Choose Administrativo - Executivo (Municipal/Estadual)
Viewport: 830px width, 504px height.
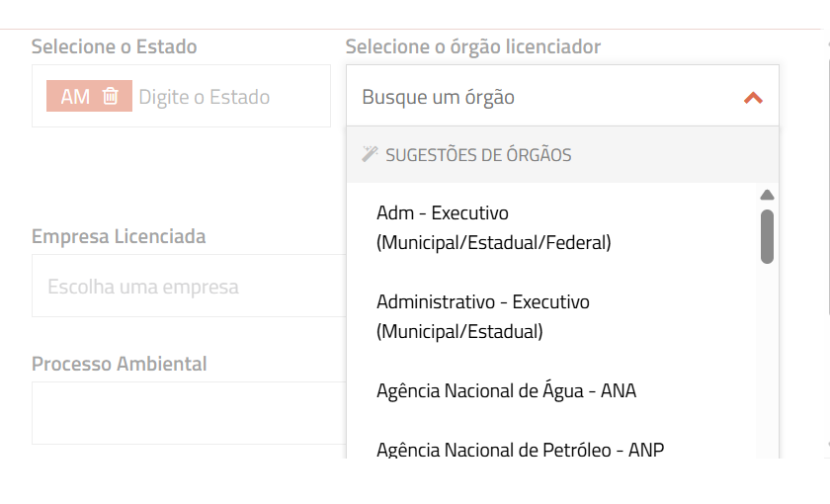[482, 316]
